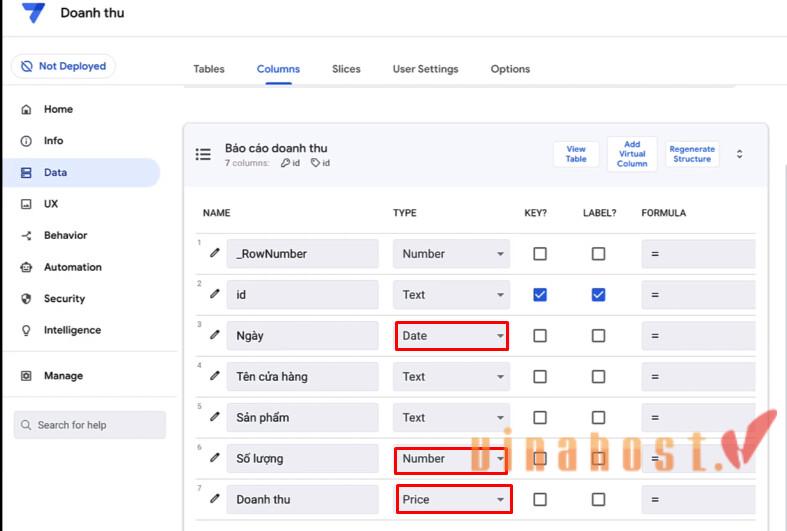Click formula field for _RowNumber row
The width and height of the screenshot is (787, 531).
698,254
